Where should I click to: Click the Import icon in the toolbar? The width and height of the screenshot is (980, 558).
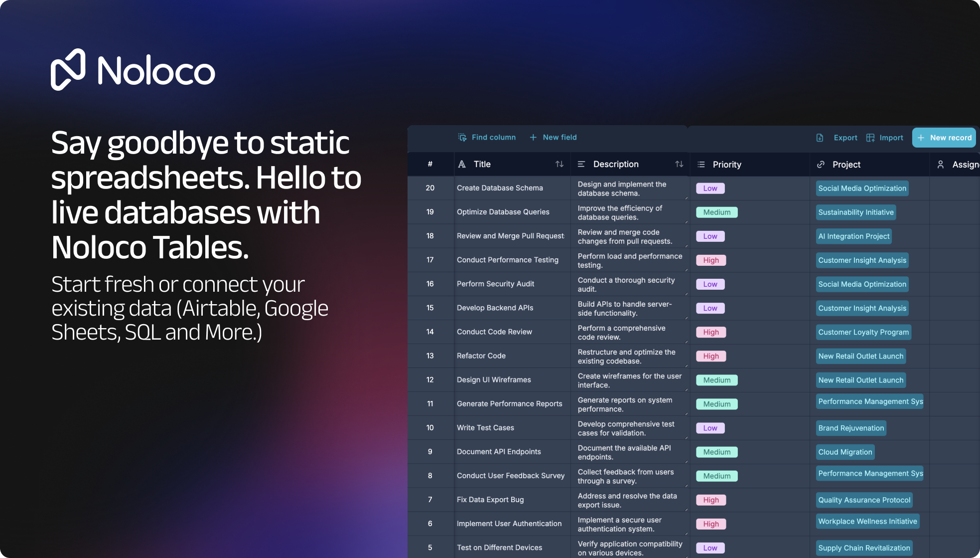(x=870, y=137)
